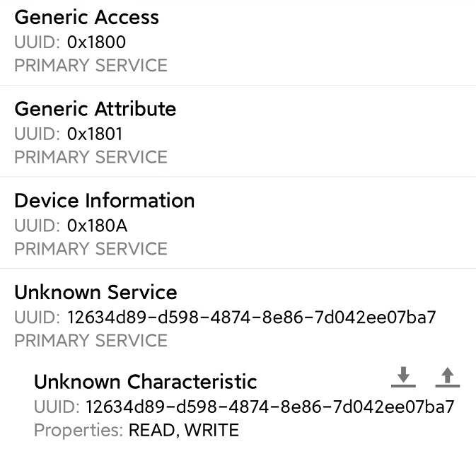Click the Properties label in characteristic
The image size is (476, 449).
coord(79,431)
